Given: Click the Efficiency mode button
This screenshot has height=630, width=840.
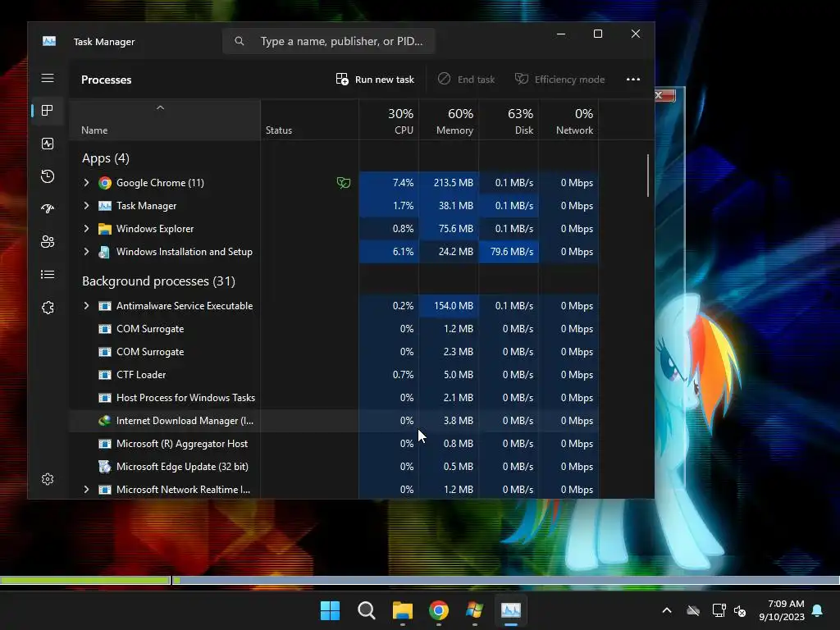Looking at the screenshot, I should (x=559, y=80).
